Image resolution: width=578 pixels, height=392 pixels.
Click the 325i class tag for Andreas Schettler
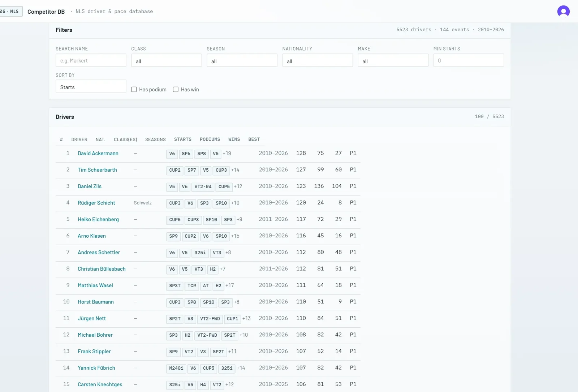200,253
